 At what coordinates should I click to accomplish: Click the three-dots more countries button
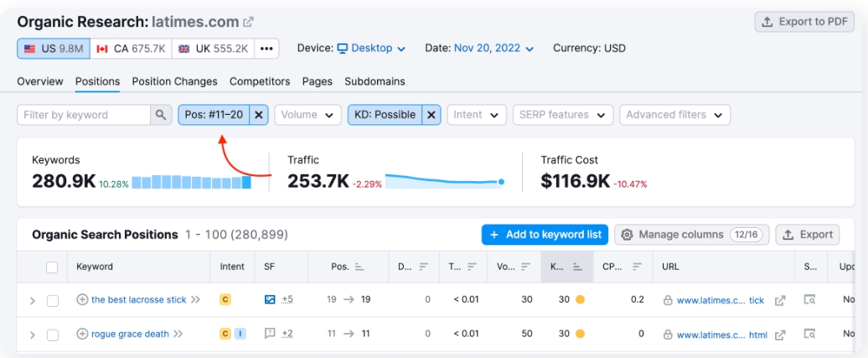click(266, 49)
